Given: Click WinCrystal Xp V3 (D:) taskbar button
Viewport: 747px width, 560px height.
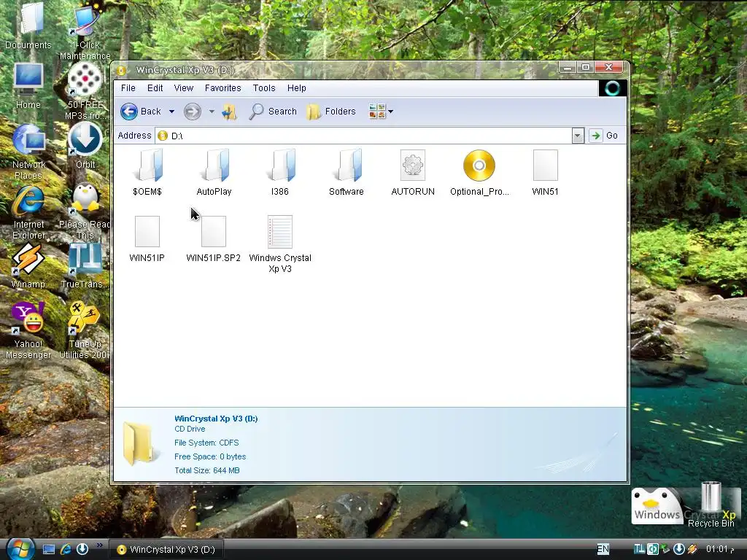Looking at the screenshot, I should (166, 550).
